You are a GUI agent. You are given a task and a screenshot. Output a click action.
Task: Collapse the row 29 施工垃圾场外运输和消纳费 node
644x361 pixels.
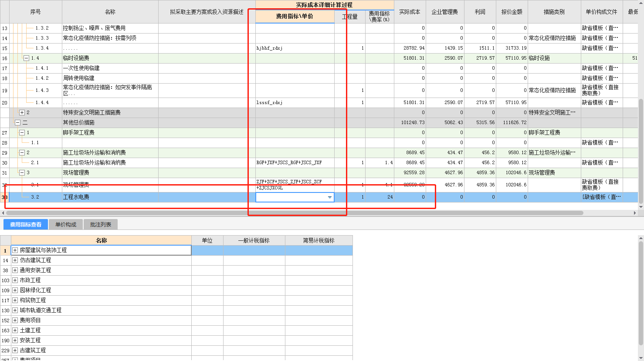[x=22, y=153]
